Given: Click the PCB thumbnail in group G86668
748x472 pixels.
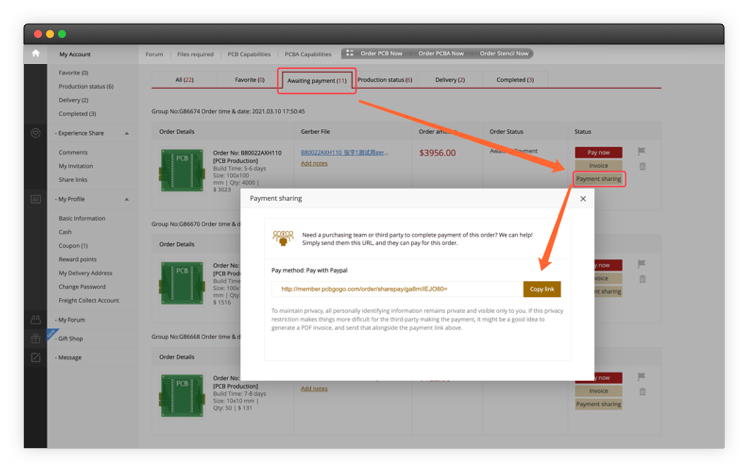Looking at the screenshot, I should click(182, 396).
